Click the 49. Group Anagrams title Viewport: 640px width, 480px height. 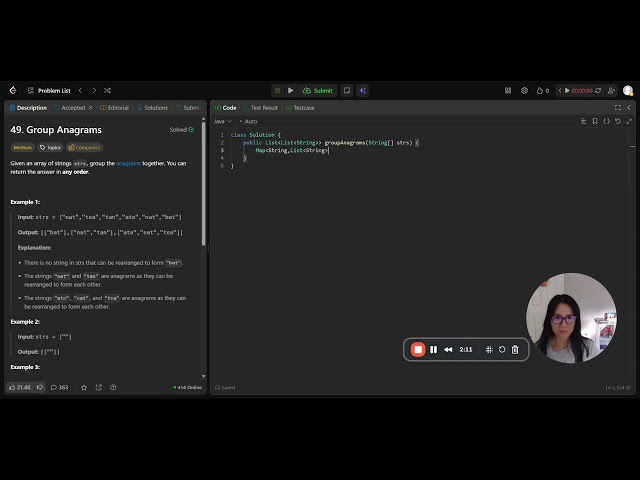[x=56, y=130]
